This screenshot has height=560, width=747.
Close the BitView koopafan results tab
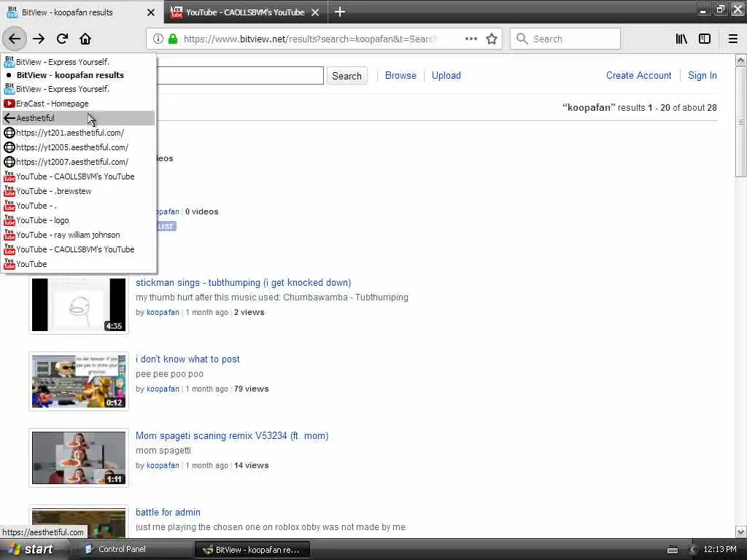click(x=151, y=12)
